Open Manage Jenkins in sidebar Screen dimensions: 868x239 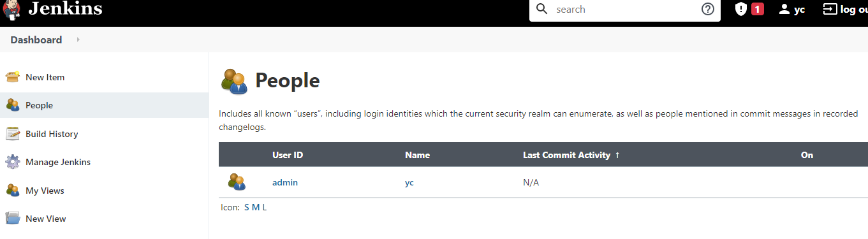[58, 162]
